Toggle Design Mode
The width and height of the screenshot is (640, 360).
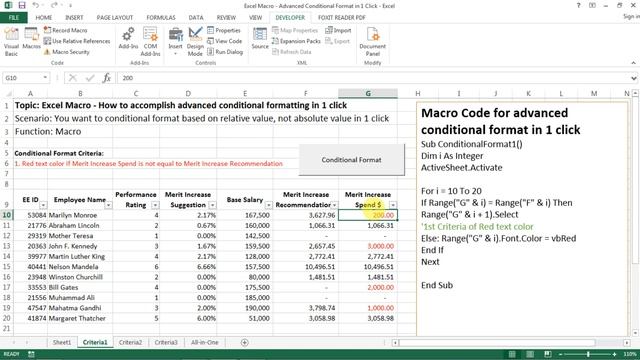tap(195, 42)
